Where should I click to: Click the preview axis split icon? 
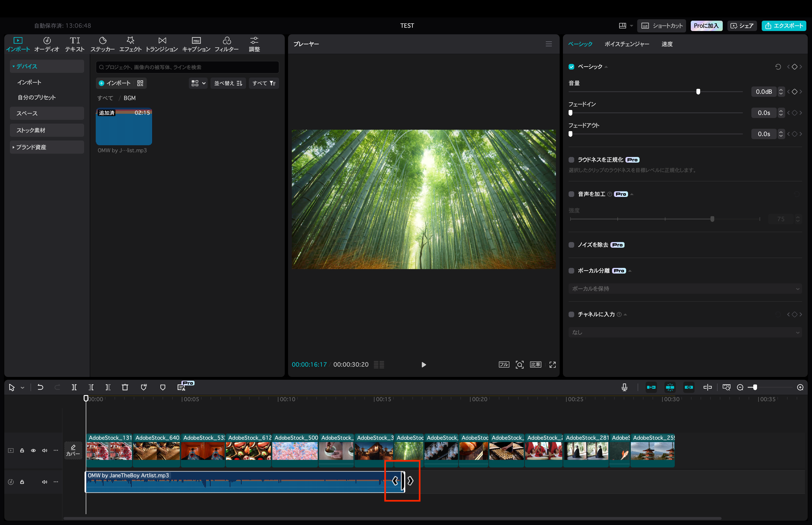click(707, 387)
